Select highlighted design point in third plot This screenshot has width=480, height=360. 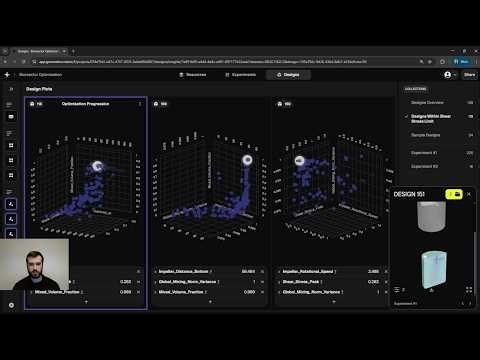click(299, 161)
